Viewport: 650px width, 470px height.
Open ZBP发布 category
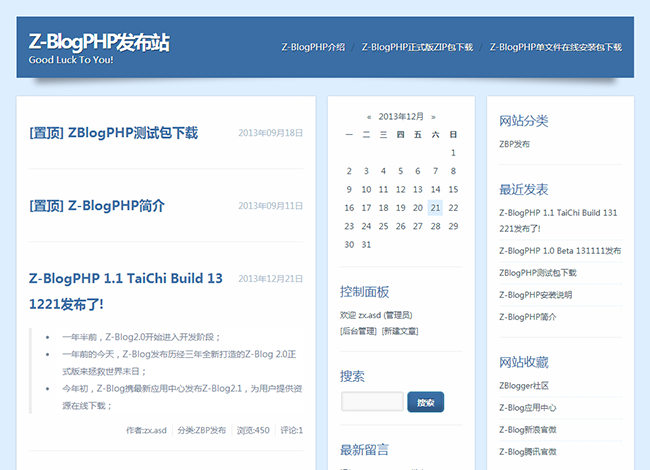(514, 144)
